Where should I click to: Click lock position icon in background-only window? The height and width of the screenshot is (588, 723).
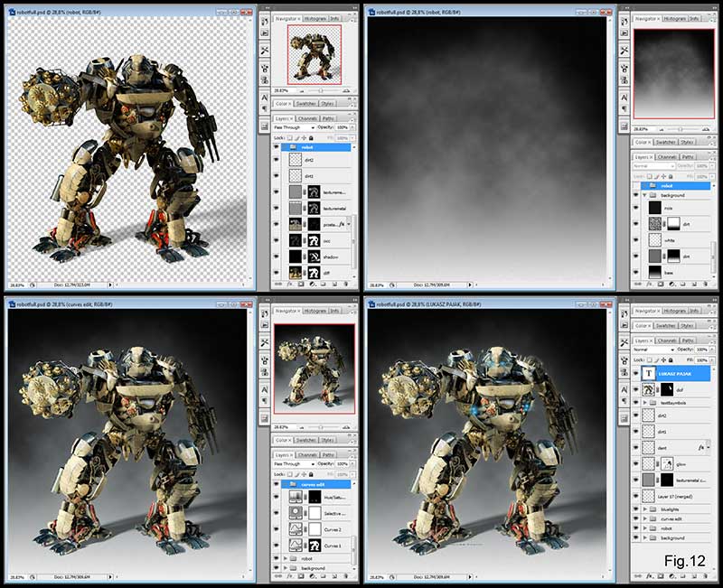pyautogui.click(x=663, y=176)
